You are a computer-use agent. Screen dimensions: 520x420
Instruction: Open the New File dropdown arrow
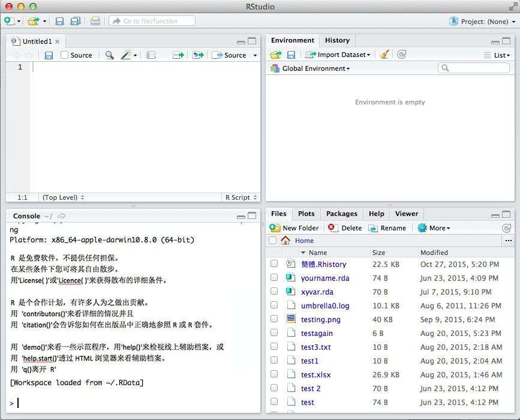[19, 21]
